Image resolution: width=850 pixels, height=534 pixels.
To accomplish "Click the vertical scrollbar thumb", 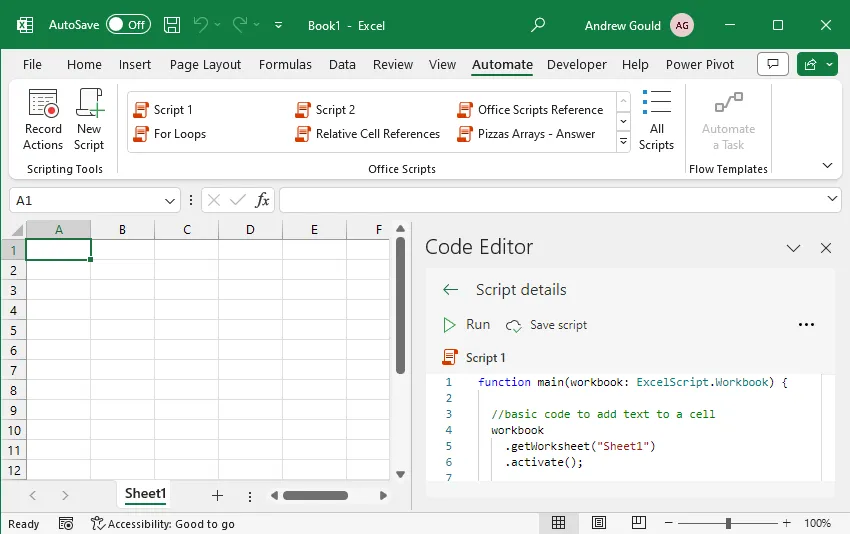I will pyautogui.click(x=401, y=305).
